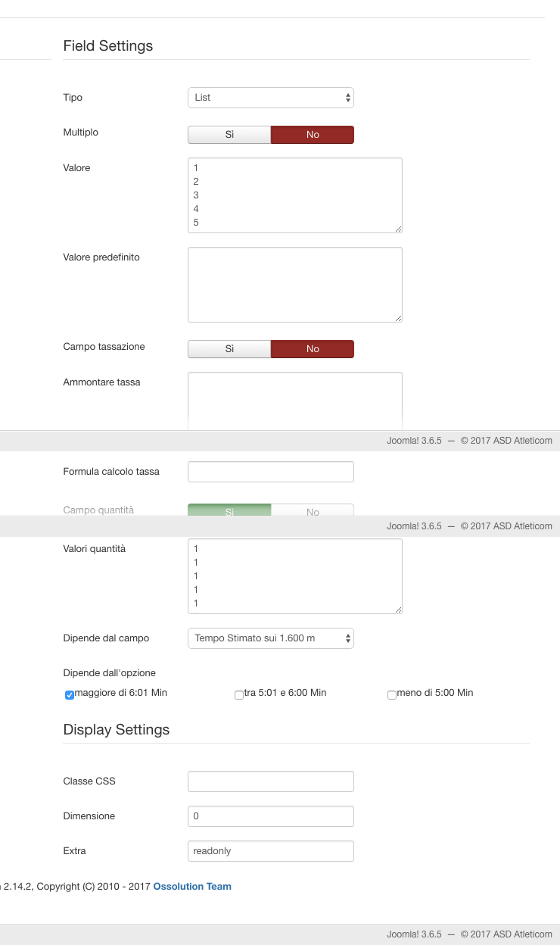
Task: Set Multiplo to Sì
Action: [229, 135]
